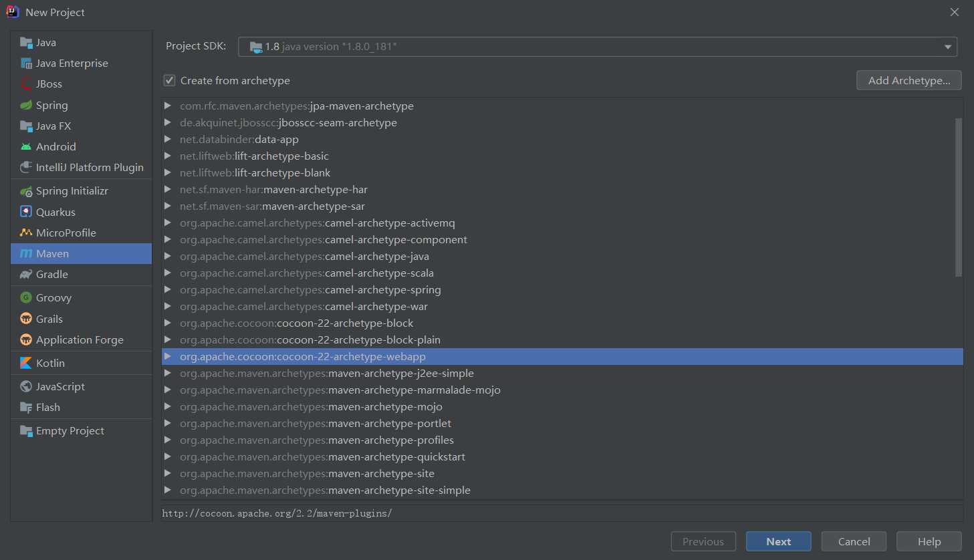Click the archetype list vertical scrollbar
This screenshot has height=560, width=974.
959,197
